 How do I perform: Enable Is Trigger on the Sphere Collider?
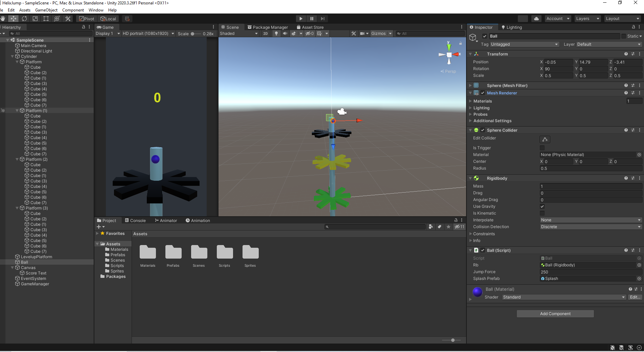[542, 148]
